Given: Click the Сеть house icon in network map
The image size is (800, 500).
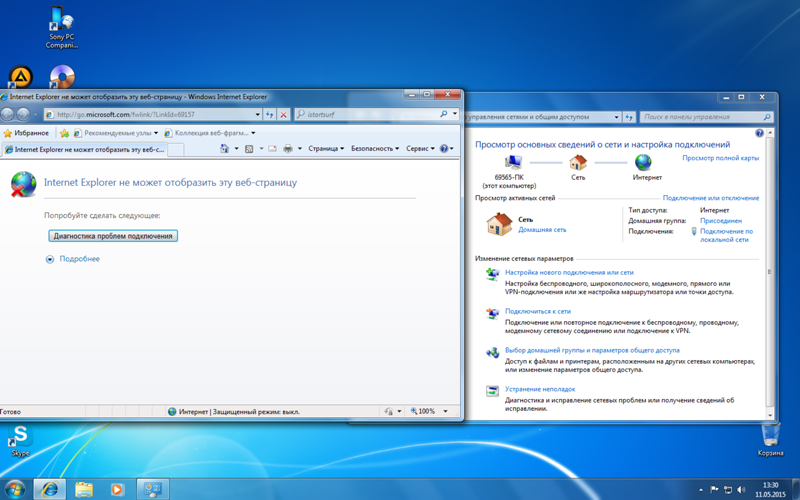Looking at the screenshot, I should point(578,163).
